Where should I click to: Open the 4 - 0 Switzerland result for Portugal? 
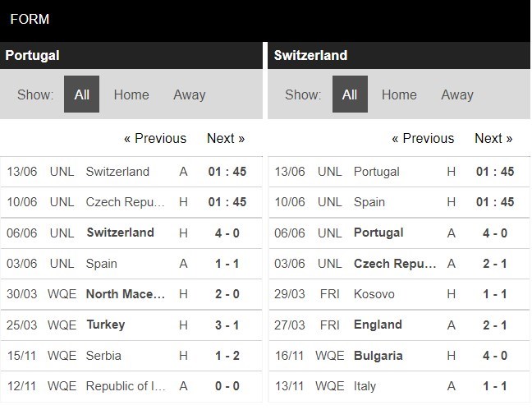click(131, 233)
